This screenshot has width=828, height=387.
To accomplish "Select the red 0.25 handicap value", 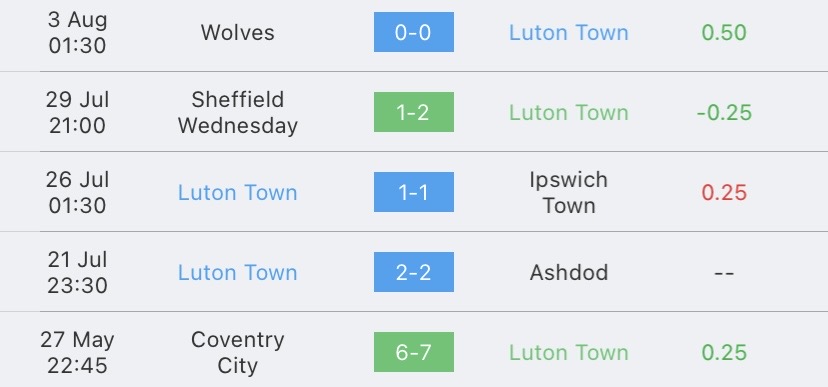I will (724, 193).
